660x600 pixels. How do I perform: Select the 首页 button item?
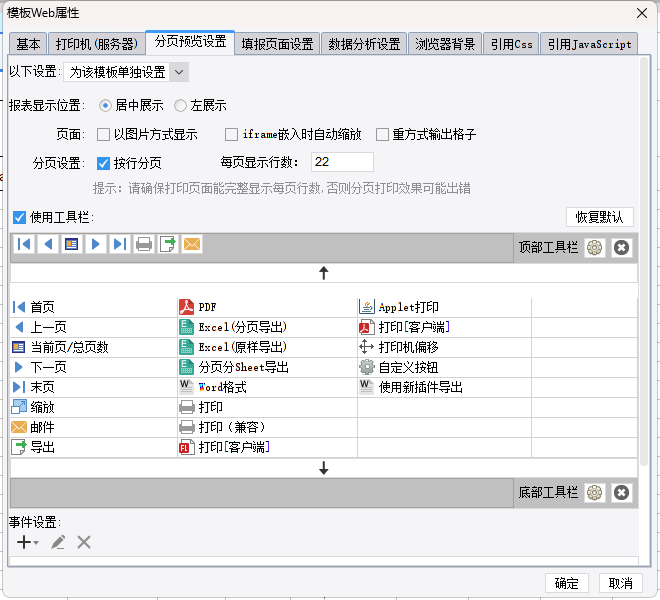pos(93,307)
